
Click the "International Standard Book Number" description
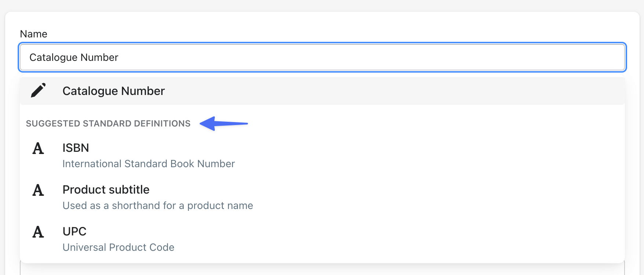(148, 164)
